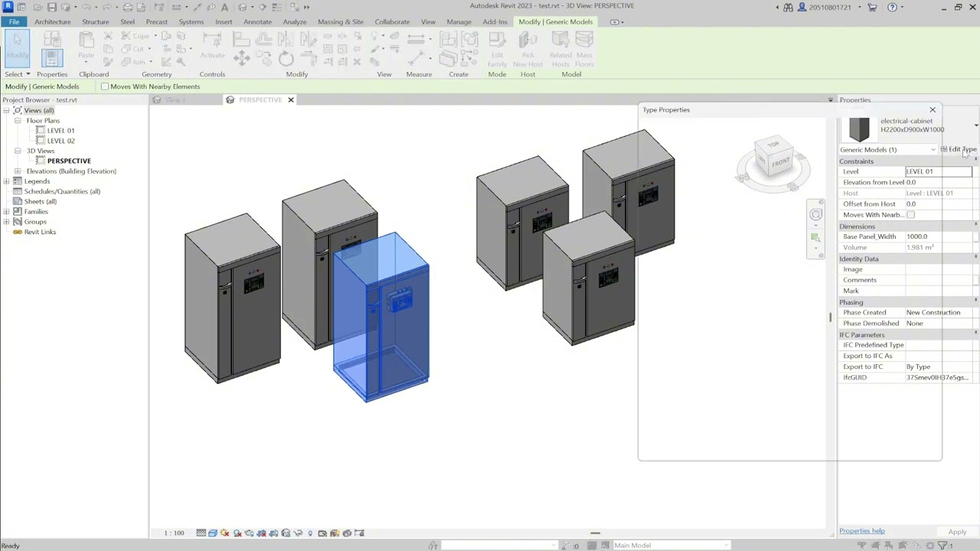Screen dimensions: 980x551
Task: Close the Type Properties dialog
Action: [x=933, y=110]
